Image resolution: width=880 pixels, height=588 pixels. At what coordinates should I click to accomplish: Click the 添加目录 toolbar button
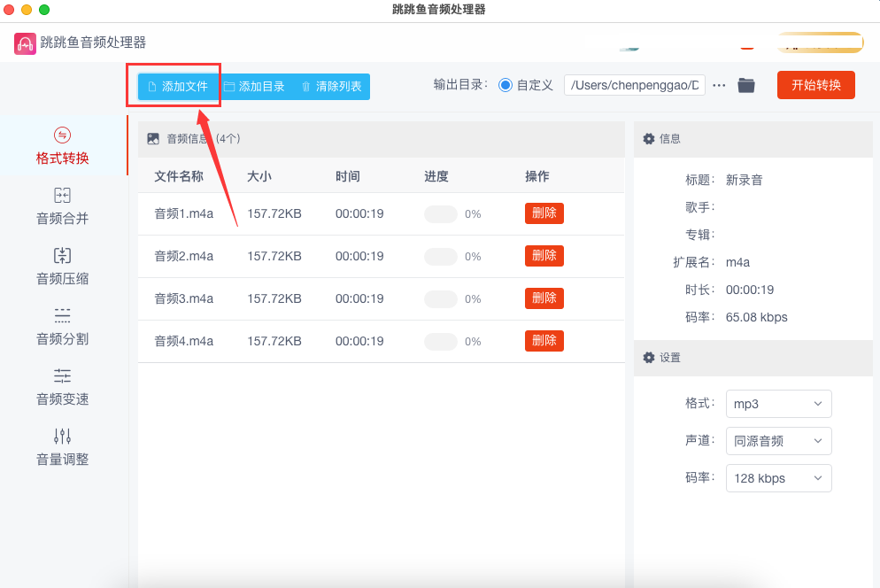click(254, 87)
